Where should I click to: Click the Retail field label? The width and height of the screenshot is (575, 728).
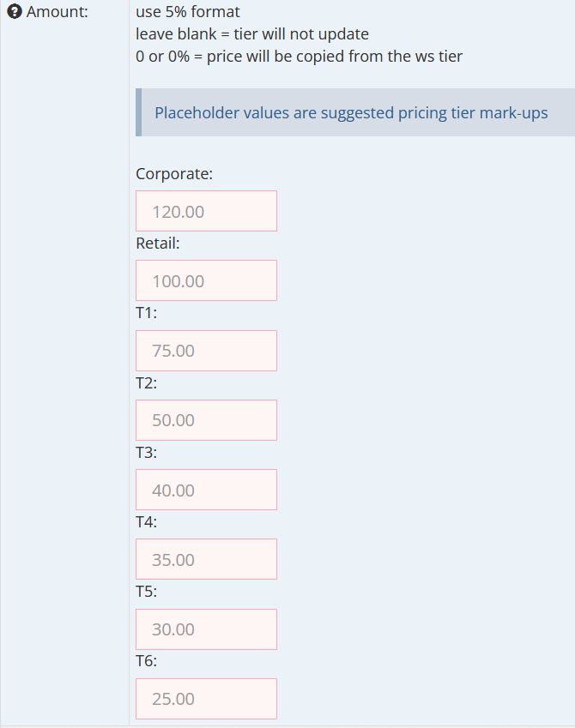(x=157, y=244)
